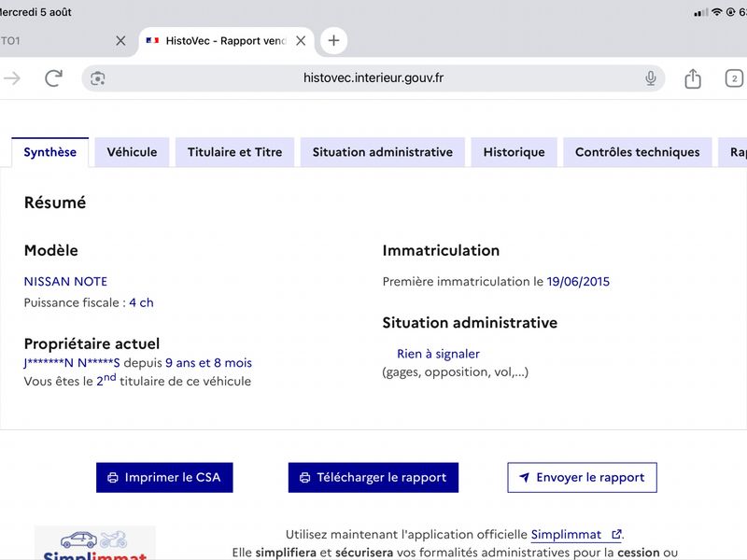Click the Simplimmat logo image

click(94, 543)
